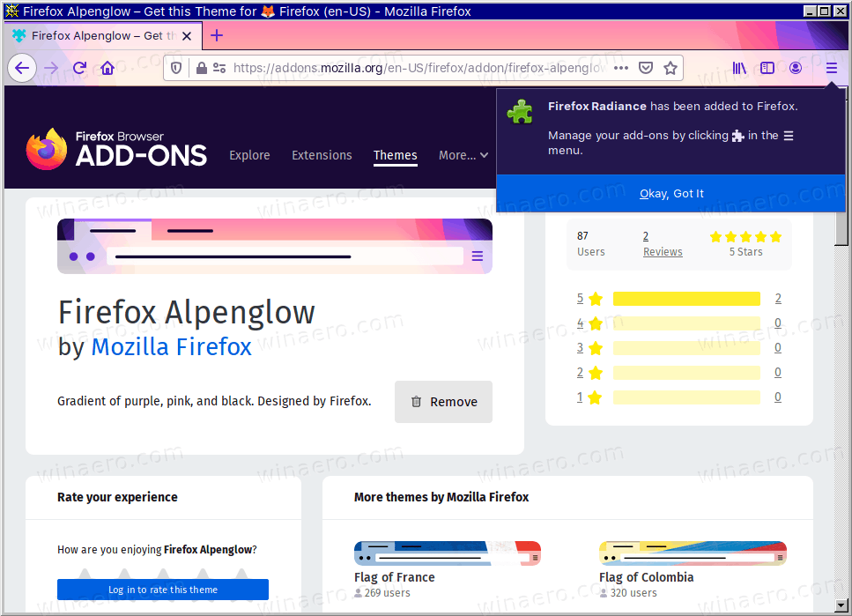Open the 2 Reviews link
Screen dimensions: 852x616
[663, 243]
